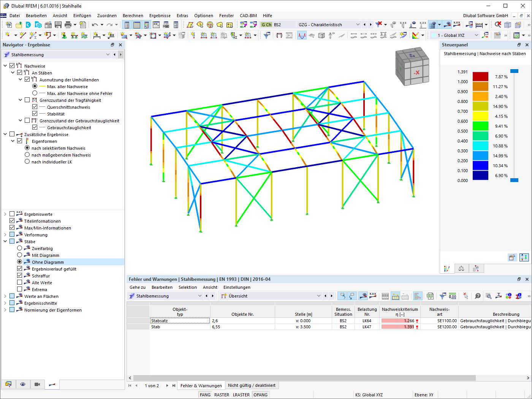Select the Fehler & Warnungen tab
532x399 pixels.
pyautogui.click(x=201, y=385)
